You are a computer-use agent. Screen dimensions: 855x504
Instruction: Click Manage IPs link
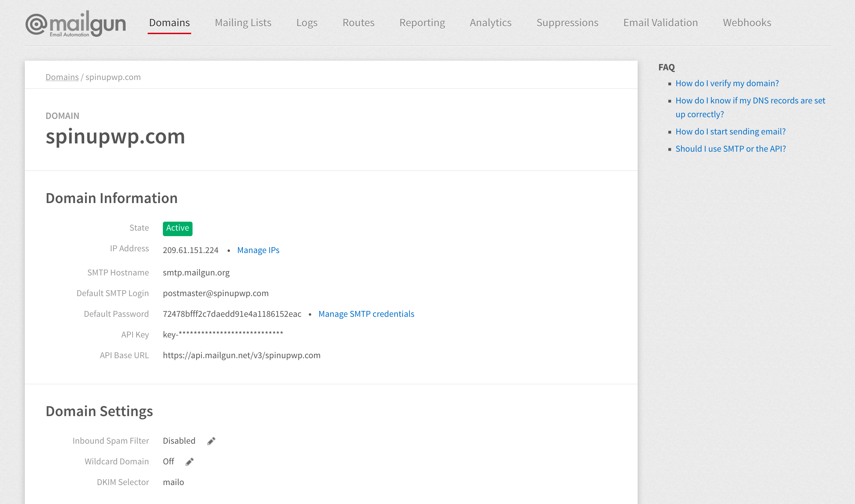259,250
